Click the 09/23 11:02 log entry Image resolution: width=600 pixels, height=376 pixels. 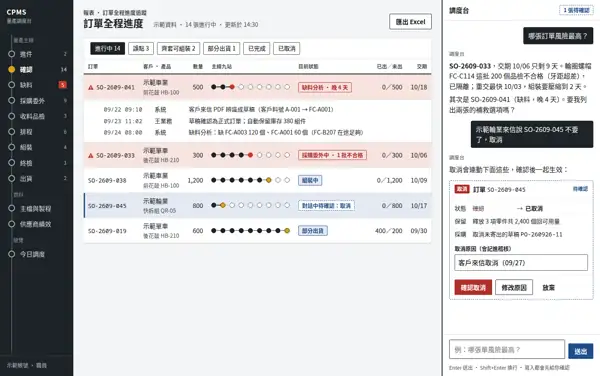tap(258, 121)
